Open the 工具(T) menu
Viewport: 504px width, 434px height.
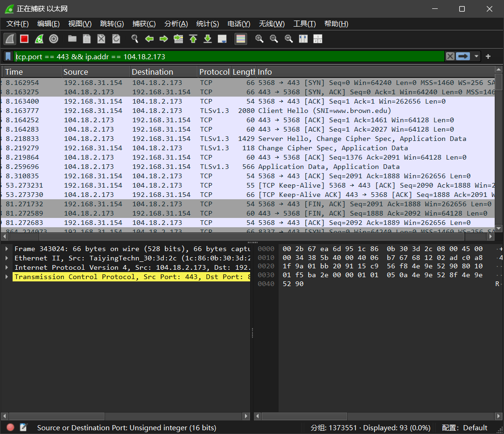[x=304, y=24]
